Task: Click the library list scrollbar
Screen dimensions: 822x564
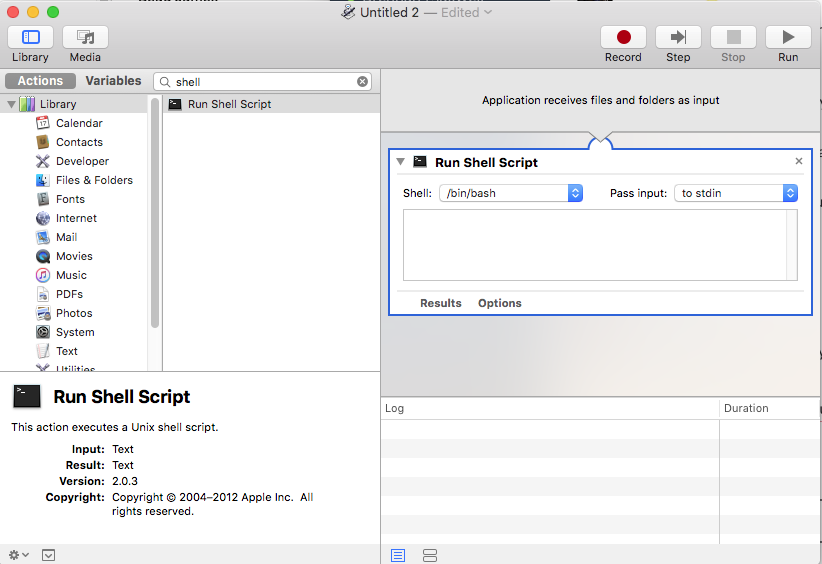Action: click(155, 213)
